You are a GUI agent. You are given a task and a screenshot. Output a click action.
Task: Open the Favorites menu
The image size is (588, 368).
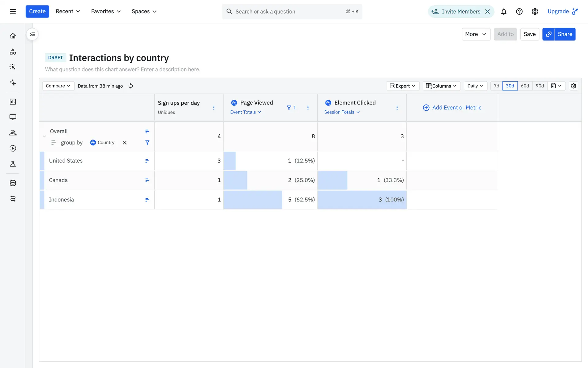[x=106, y=12]
